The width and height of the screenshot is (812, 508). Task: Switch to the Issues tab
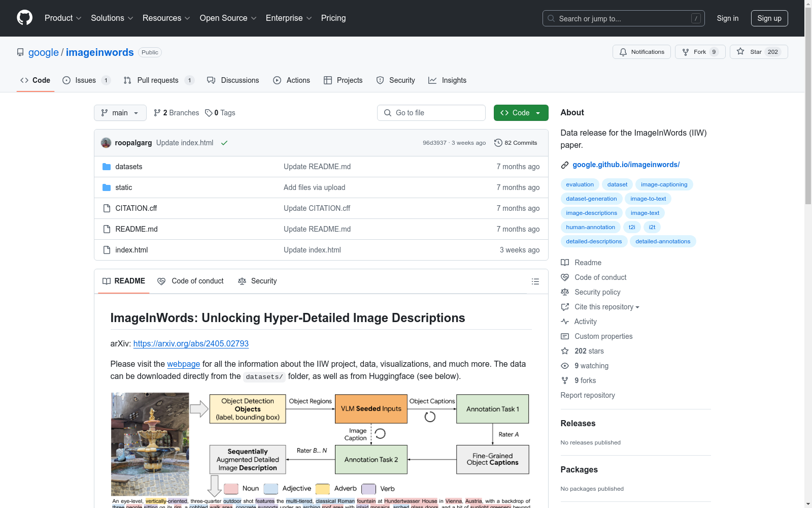(86, 80)
